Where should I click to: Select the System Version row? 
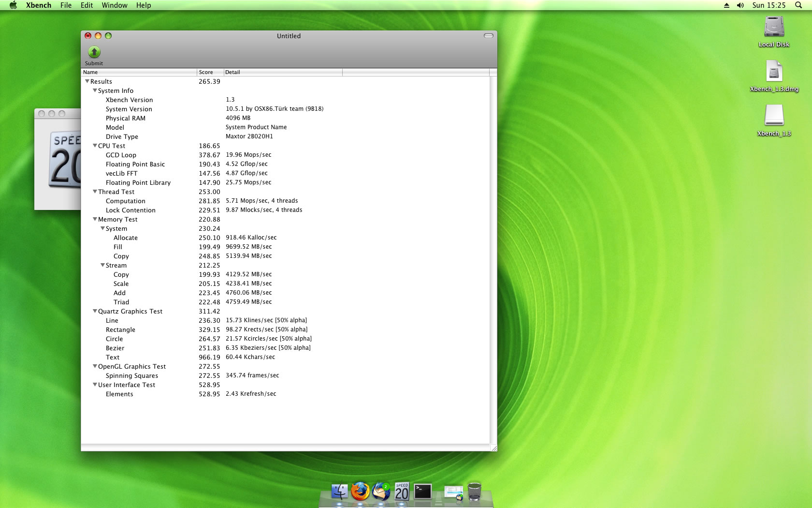coord(285,109)
